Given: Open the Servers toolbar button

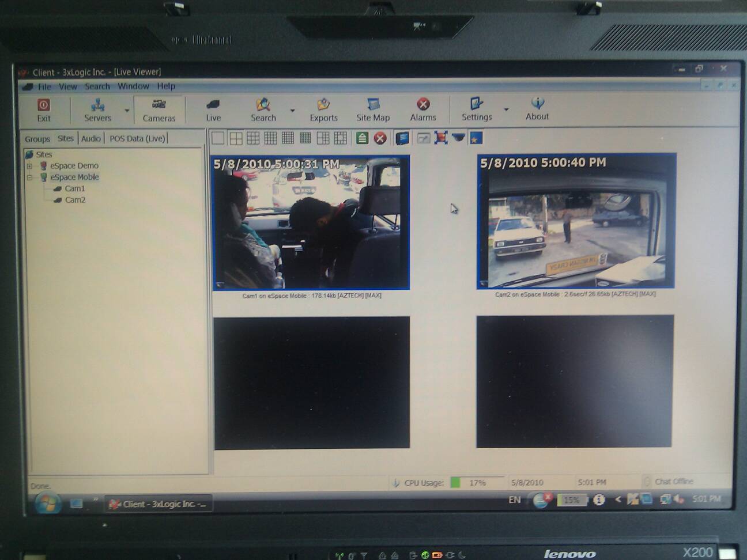Looking at the screenshot, I should pyautogui.click(x=97, y=109).
